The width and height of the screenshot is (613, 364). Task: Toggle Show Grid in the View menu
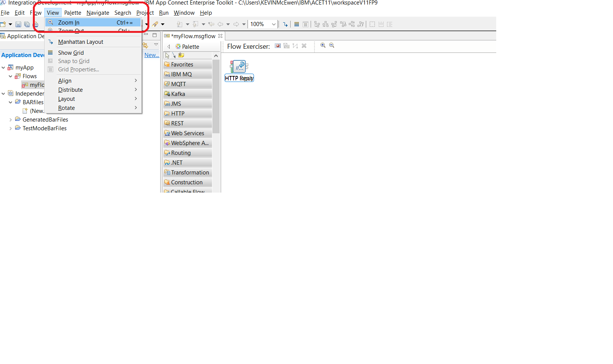(x=71, y=53)
